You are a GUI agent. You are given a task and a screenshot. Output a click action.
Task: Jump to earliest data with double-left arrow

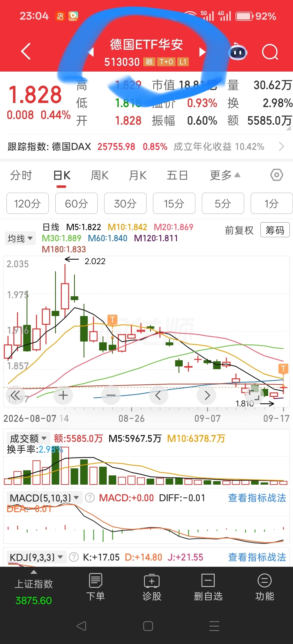point(15,395)
